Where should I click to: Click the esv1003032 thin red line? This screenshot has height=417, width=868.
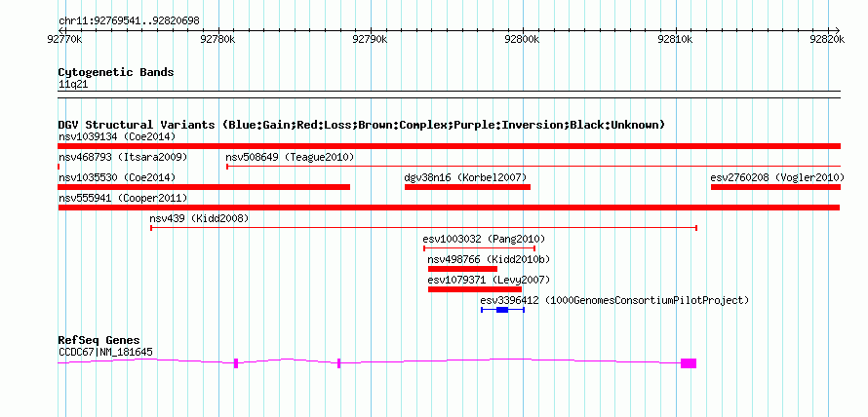click(480, 248)
